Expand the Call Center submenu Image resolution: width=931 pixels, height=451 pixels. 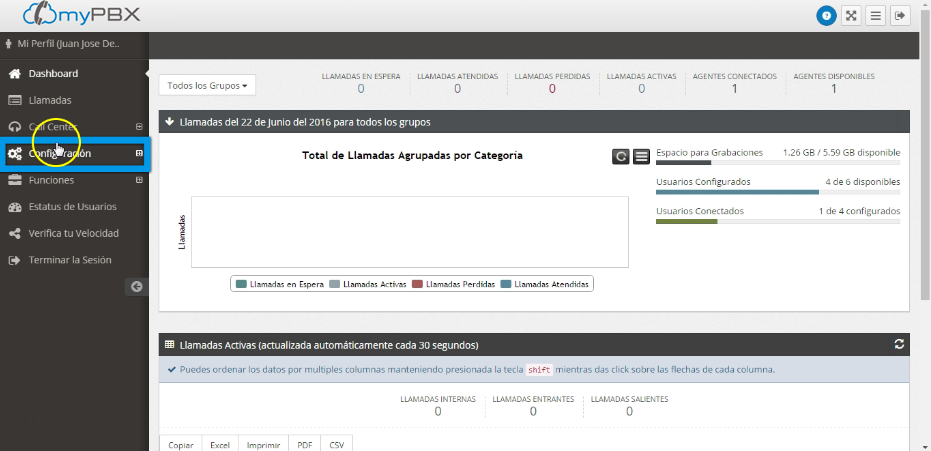point(139,126)
